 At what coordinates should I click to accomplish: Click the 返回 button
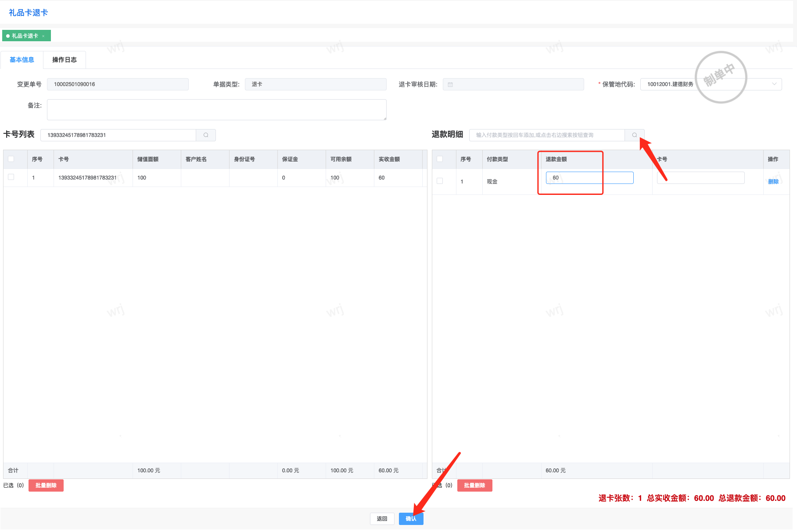382,519
